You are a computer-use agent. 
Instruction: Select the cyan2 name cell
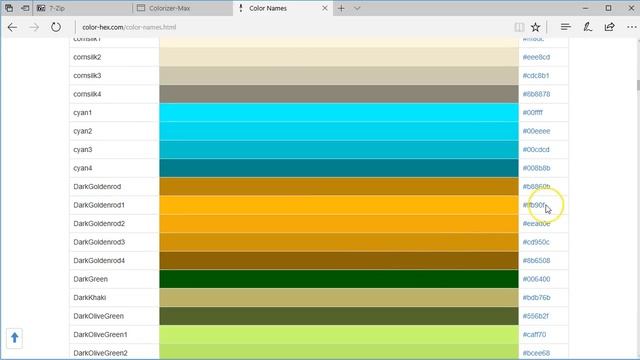[114, 131]
